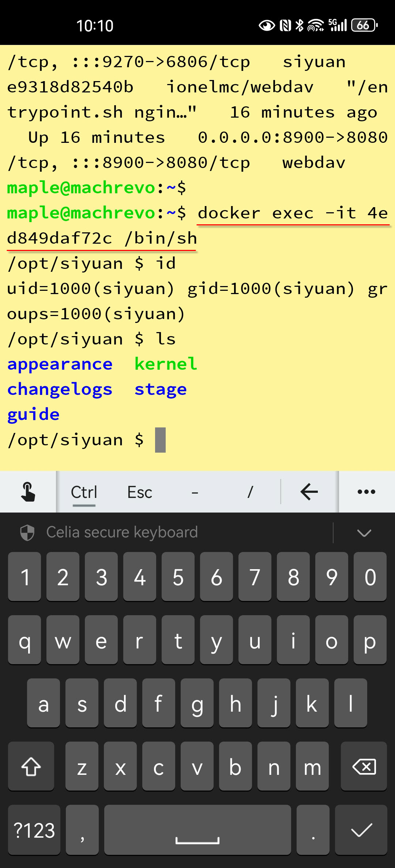The image size is (395, 868).
Task: Tap the checkmark enter key
Action: 361,830
